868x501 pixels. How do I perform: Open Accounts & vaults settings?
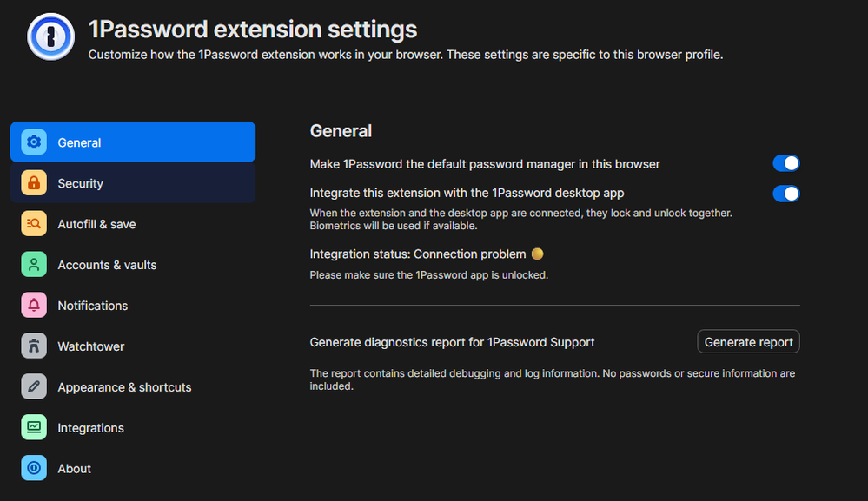[x=107, y=265]
